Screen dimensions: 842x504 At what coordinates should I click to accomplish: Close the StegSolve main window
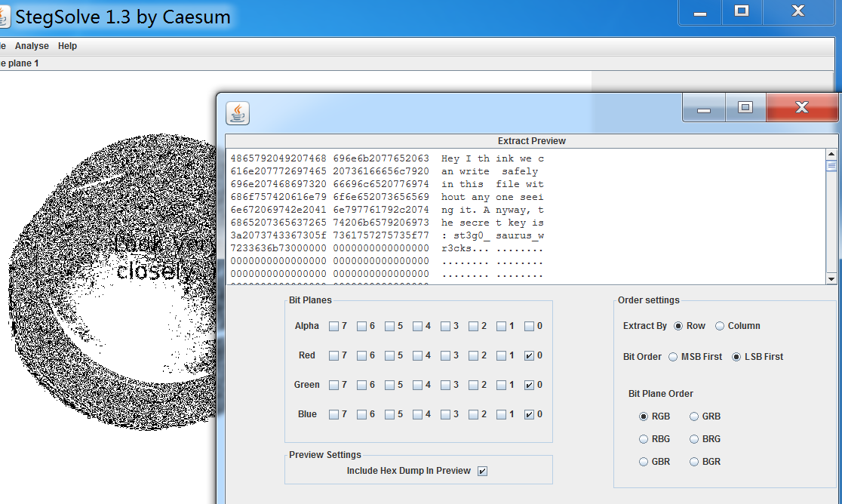[798, 12]
